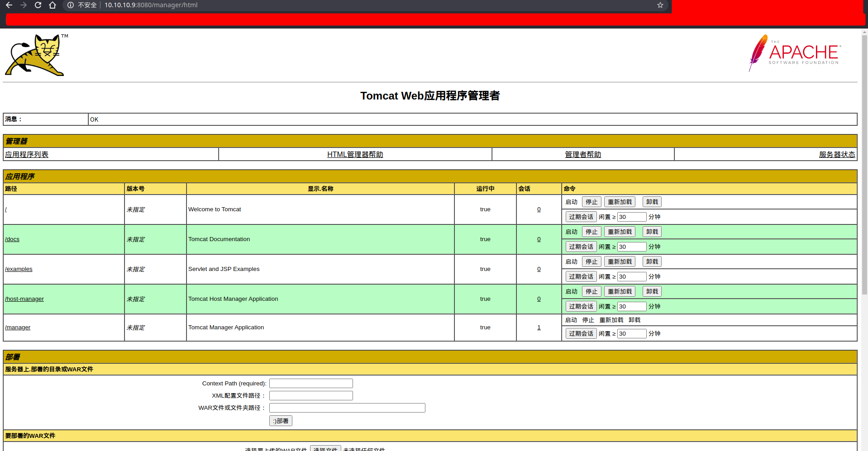Open session count 1 for /manager
868x451 pixels.
pyautogui.click(x=539, y=327)
